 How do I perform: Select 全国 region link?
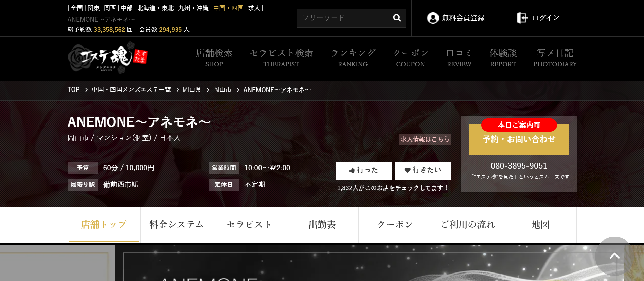tap(77, 8)
